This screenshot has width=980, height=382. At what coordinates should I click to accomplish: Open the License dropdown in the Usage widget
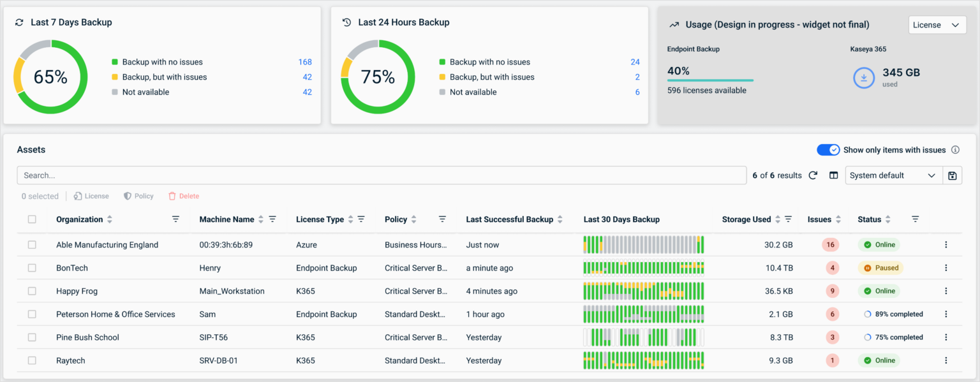coord(937,24)
